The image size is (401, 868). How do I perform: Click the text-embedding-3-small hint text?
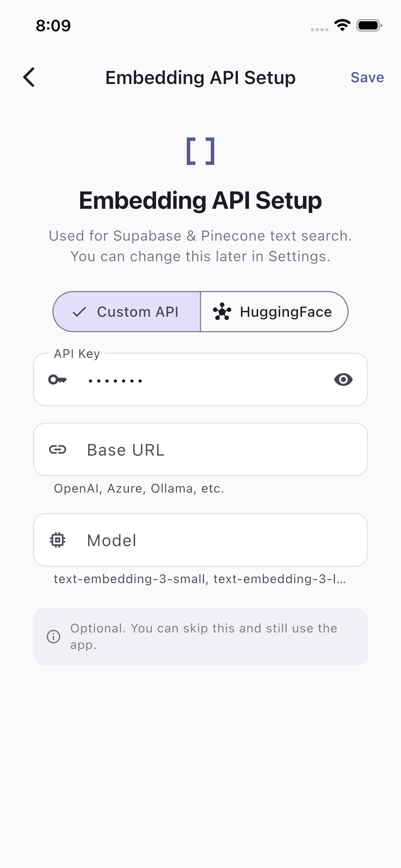(x=200, y=579)
